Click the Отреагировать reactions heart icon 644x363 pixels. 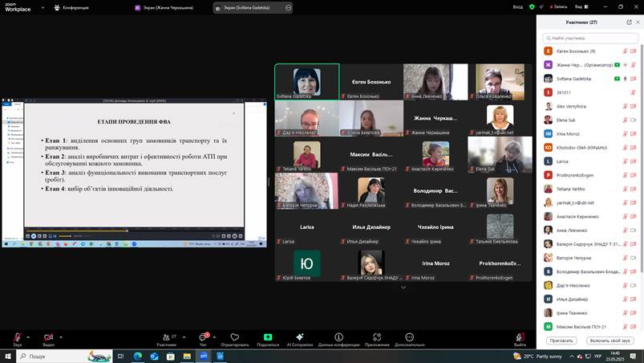tap(234, 338)
